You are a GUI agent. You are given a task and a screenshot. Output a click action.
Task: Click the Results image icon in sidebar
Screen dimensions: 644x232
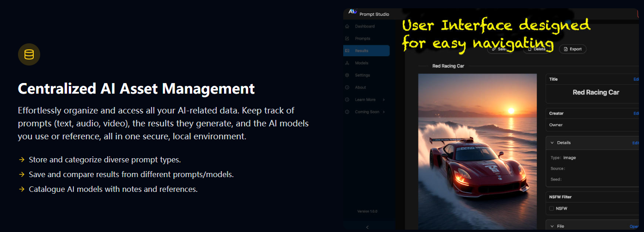click(347, 51)
